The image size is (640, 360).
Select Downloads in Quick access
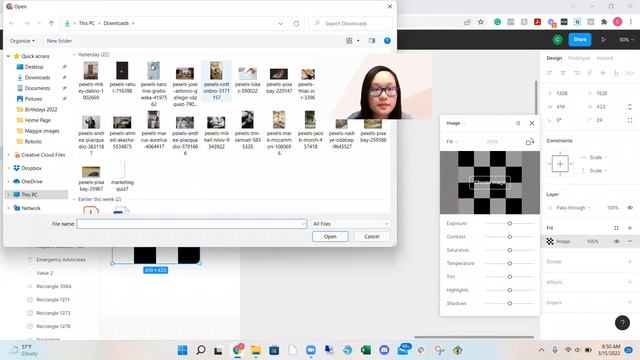click(x=37, y=77)
